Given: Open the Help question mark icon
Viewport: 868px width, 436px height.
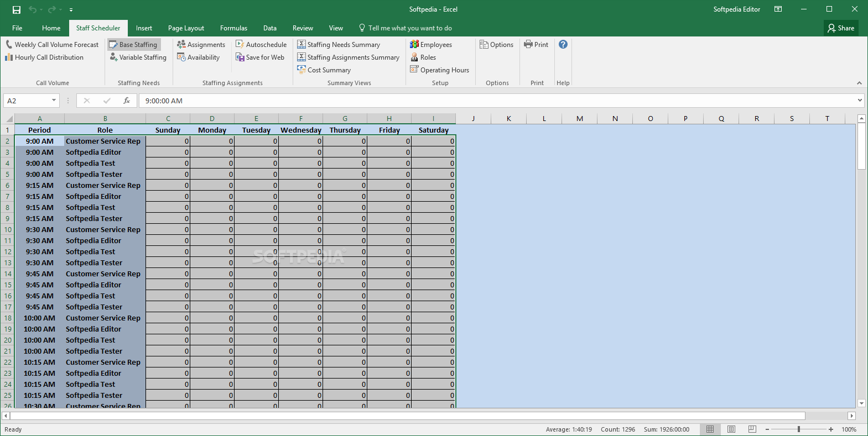Looking at the screenshot, I should tap(563, 44).
